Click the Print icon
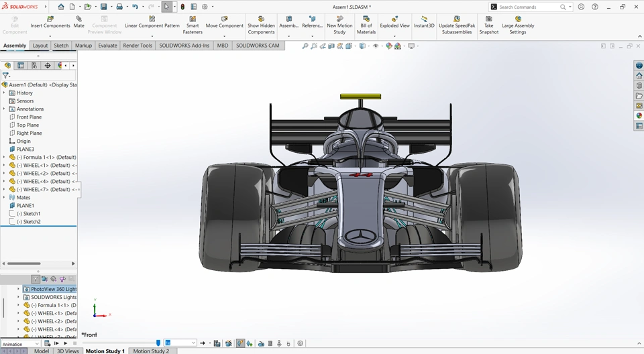 click(119, 7)
